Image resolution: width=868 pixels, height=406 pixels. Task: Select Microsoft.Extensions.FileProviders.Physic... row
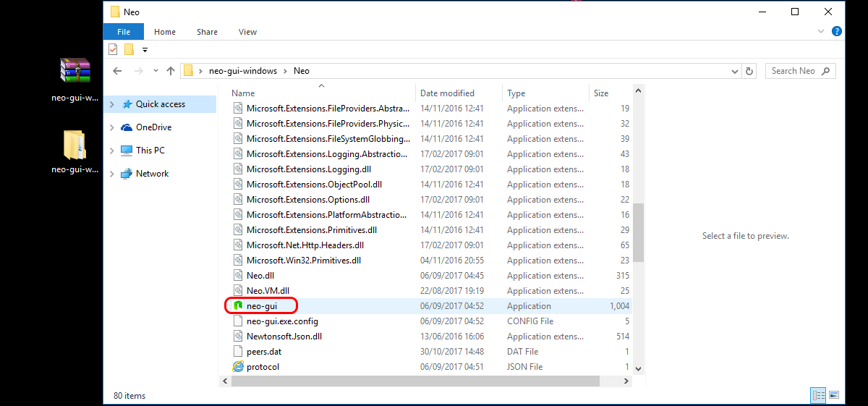(432, 124)
